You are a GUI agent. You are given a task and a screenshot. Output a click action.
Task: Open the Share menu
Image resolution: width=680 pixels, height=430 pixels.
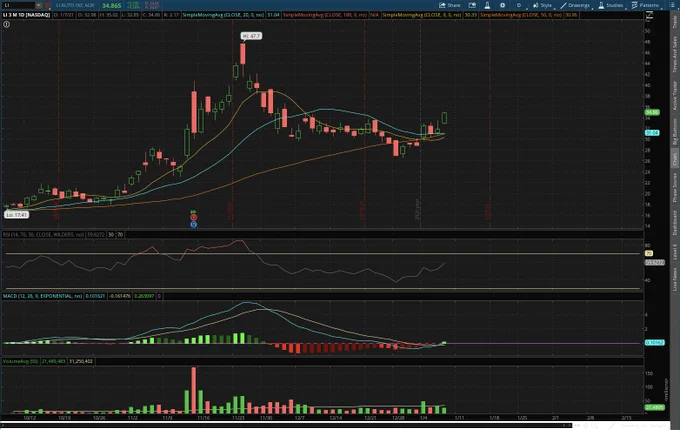(x=450, y=5)
